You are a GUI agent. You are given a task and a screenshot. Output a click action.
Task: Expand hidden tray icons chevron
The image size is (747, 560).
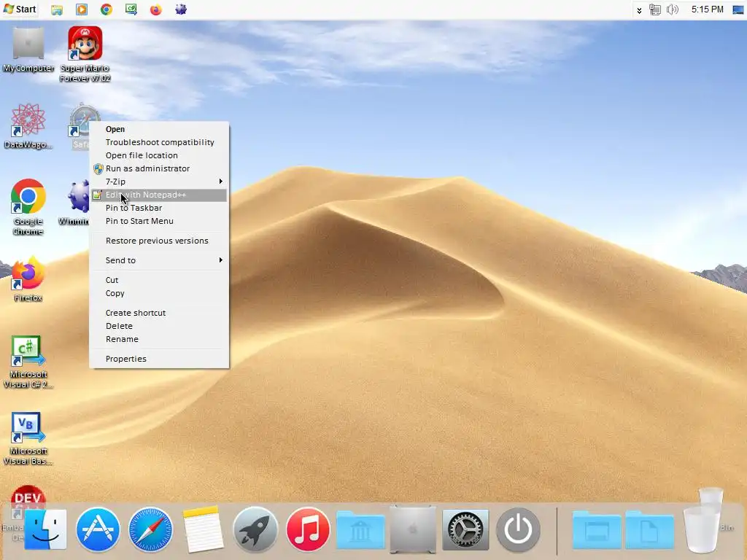point(639,10)
